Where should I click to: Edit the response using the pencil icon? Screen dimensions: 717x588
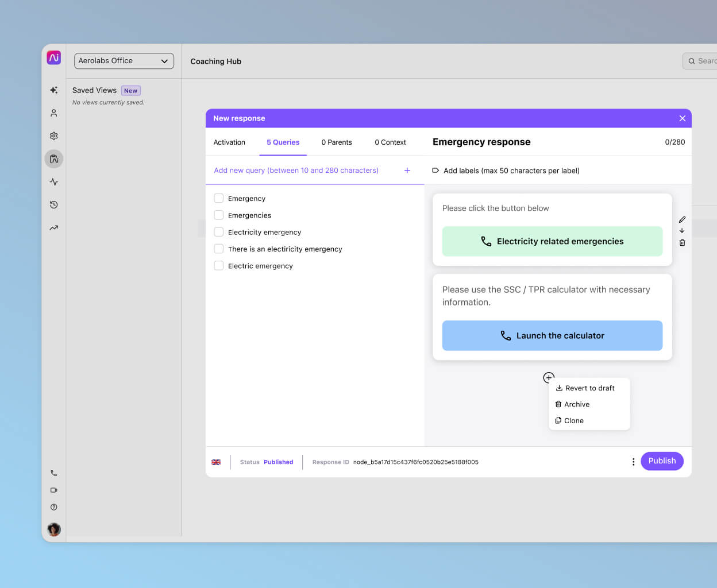tap(682, 219)
